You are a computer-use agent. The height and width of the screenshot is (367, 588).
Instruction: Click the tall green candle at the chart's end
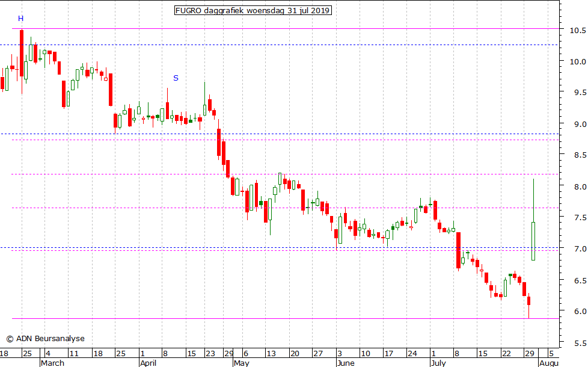pyautogui.click(x=533, y=241)
